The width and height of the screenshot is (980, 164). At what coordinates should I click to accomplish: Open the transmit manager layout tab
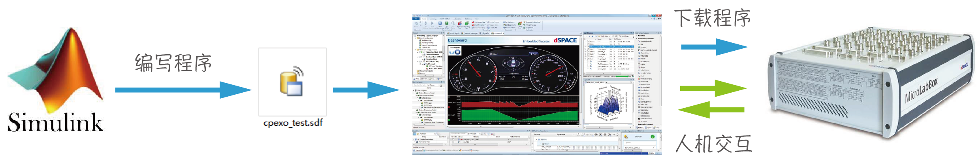click(469, 33)
